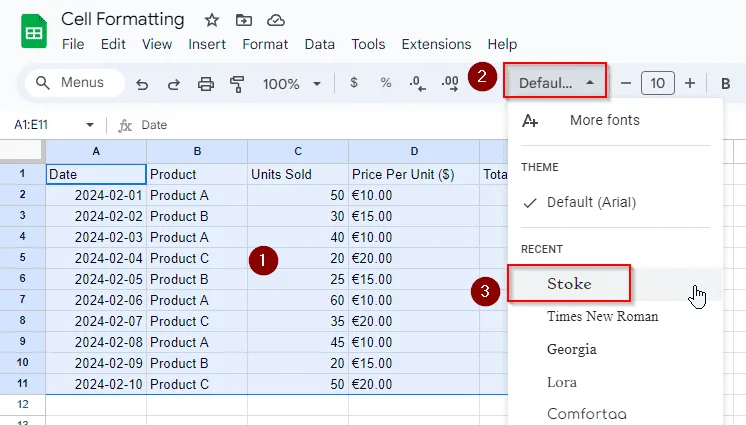Click the €20.00 price in row 11
This screenshot has height=425, width=746.
pos(414,384)
